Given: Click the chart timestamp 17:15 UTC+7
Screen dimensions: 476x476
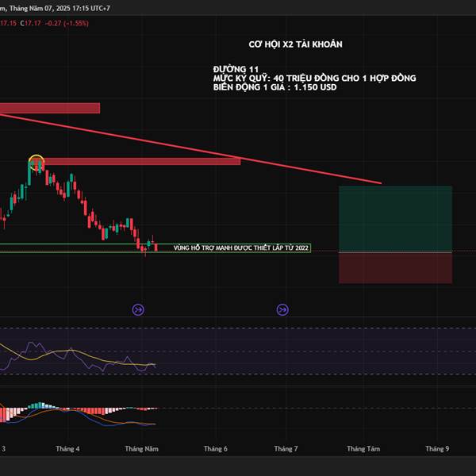Looking at the screenshot, I should (91, 8).
